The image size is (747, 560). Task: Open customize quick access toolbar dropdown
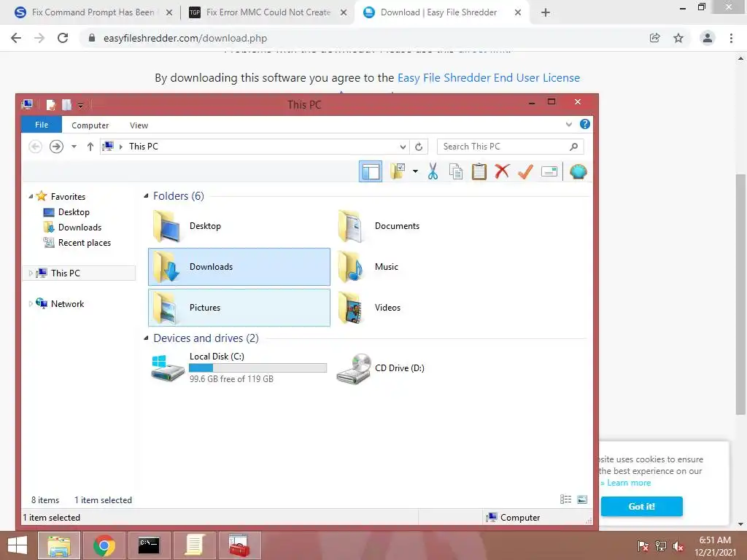[x=80, y=105]
